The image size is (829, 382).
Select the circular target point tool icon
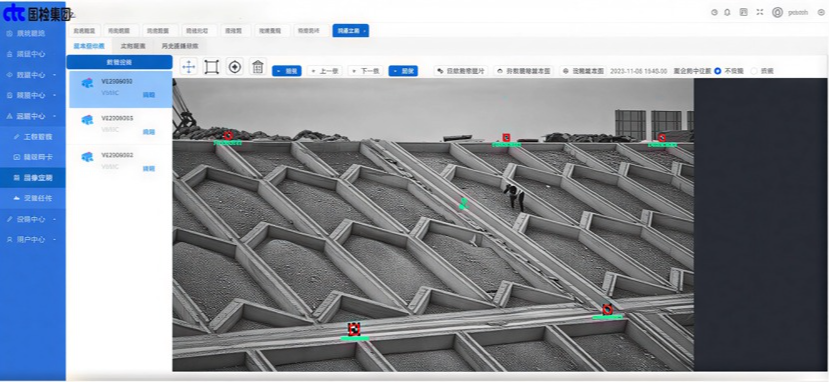click(235, 67)
